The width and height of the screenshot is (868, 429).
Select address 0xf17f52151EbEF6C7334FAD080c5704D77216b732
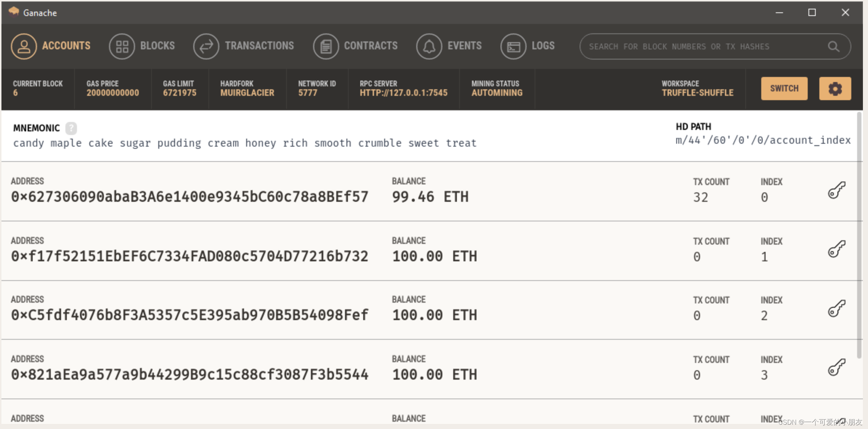coord(190,257)
